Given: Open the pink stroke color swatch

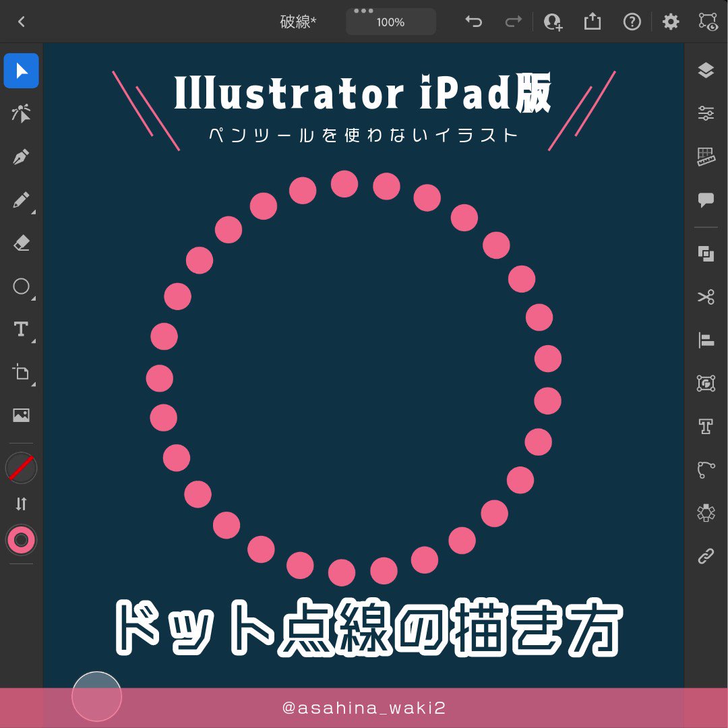Looking at the screenshot, I should pyautogui.click(x=22, y=539).
